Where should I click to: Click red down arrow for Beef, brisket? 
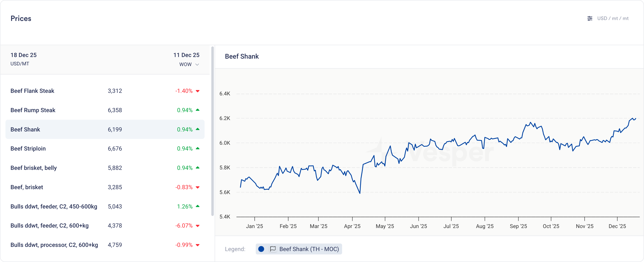coord(198,187)
